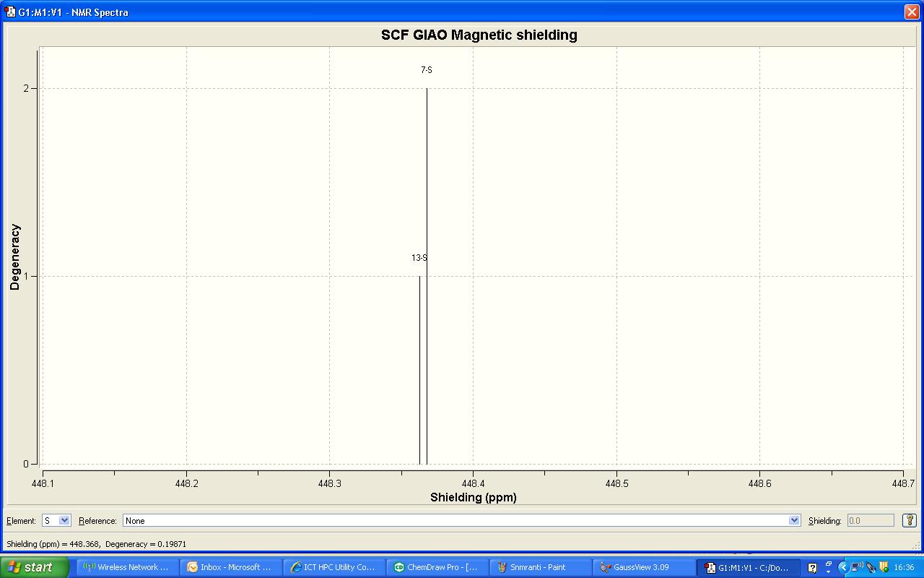Viewport: 924px width, 578px height.
Task: Open the help button beside Shielding field
Action: (x=910, y=520)
